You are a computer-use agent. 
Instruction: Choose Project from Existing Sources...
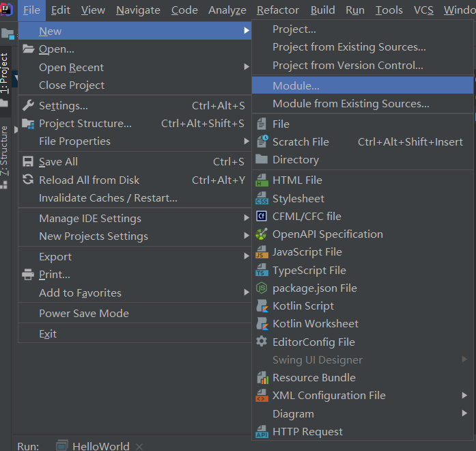coord(363,47)
